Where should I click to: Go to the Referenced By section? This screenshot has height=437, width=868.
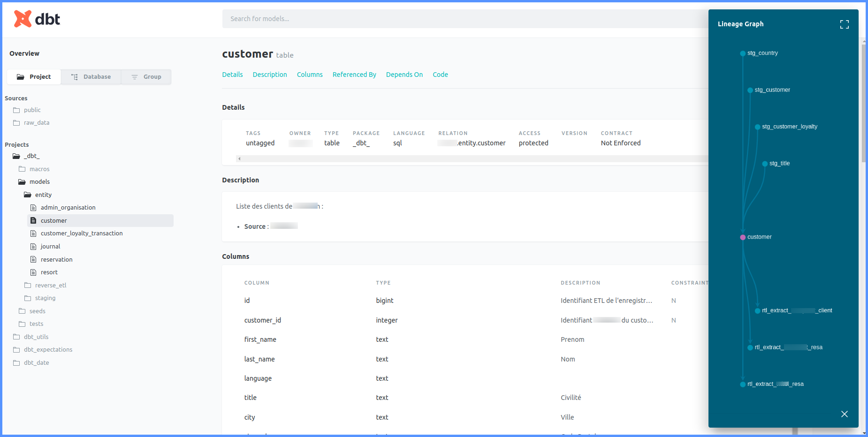click(354, 75)
